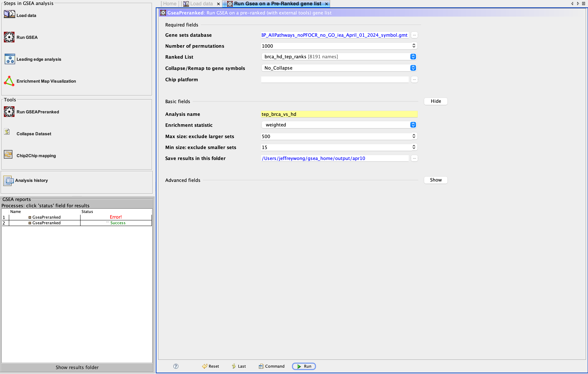Select Leading edge analysis label
This screenshot has width=588, height=374.
point(39,59)
